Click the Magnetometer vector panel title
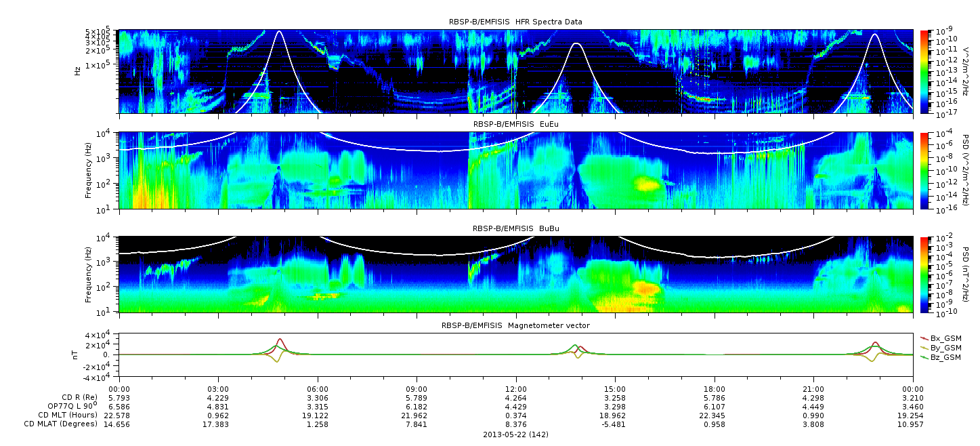This screenshot has height=446, width=980. (515, 325)
